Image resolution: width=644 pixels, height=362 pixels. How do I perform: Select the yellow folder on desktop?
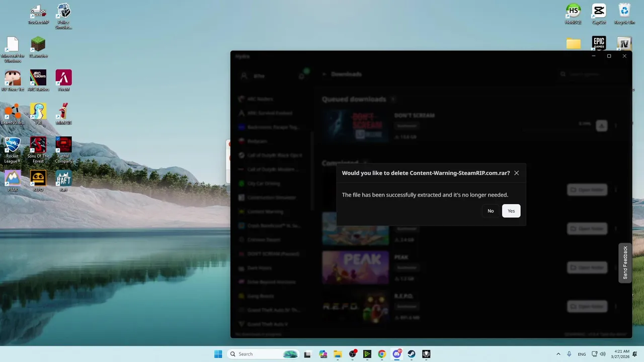[573, 44]
